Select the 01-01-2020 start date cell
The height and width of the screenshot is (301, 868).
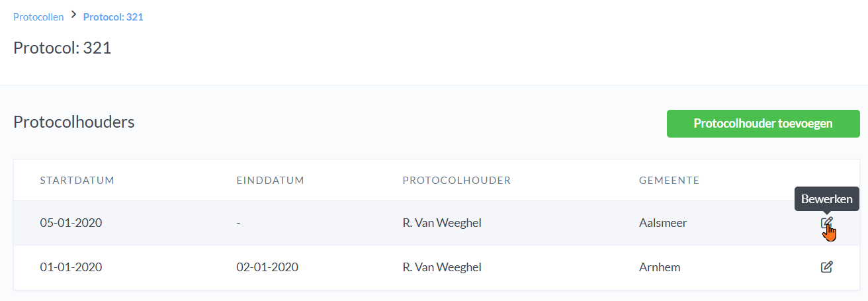click(71, 267)
